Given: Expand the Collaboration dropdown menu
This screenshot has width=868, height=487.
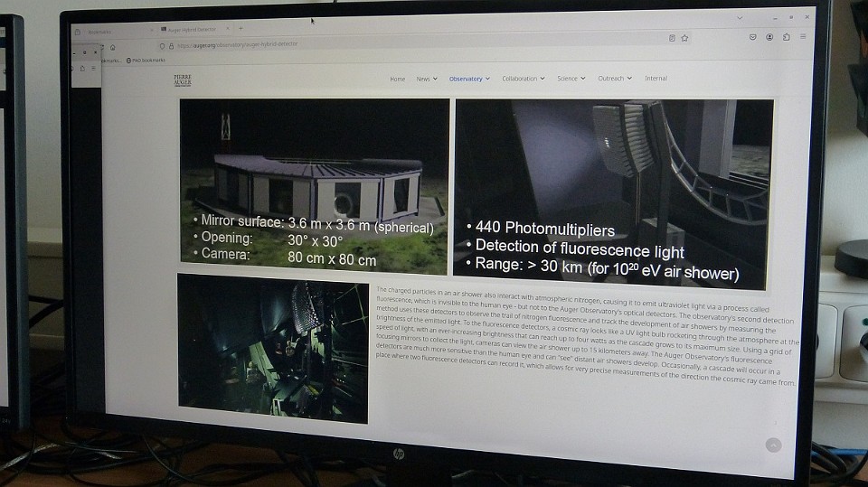Looking at the screenshot, I should tap(524, 79).
